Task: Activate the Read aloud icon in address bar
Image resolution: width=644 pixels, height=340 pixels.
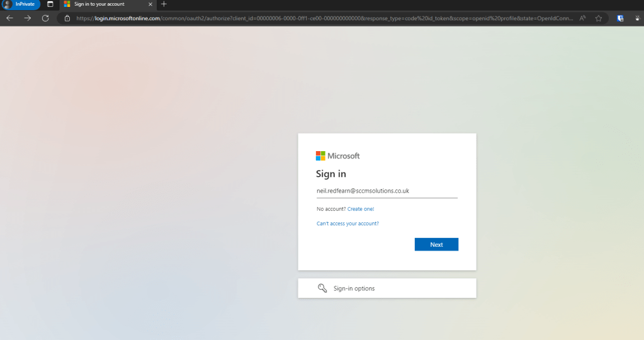Action: [x=582, y=18]
